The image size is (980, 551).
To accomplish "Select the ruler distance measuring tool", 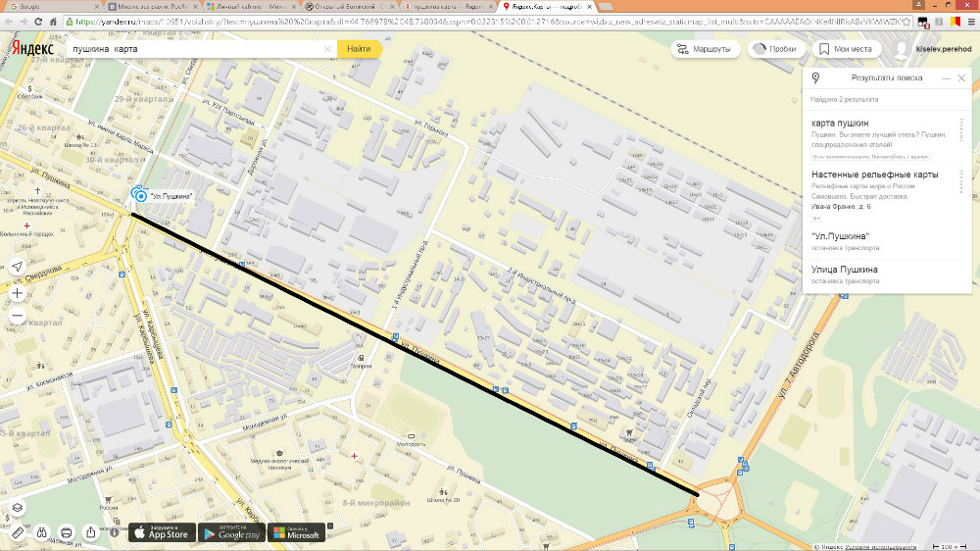I will [x=17, y=532].
